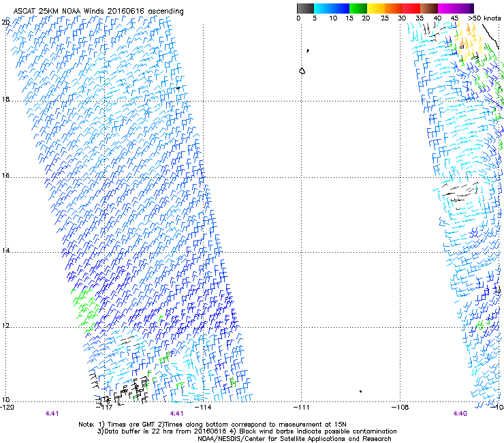Click the red 30-35 knots legend segment
Image resolution: width=504 pixels, height=443 pixels.
pyautogui.click(x=411, y=8)
